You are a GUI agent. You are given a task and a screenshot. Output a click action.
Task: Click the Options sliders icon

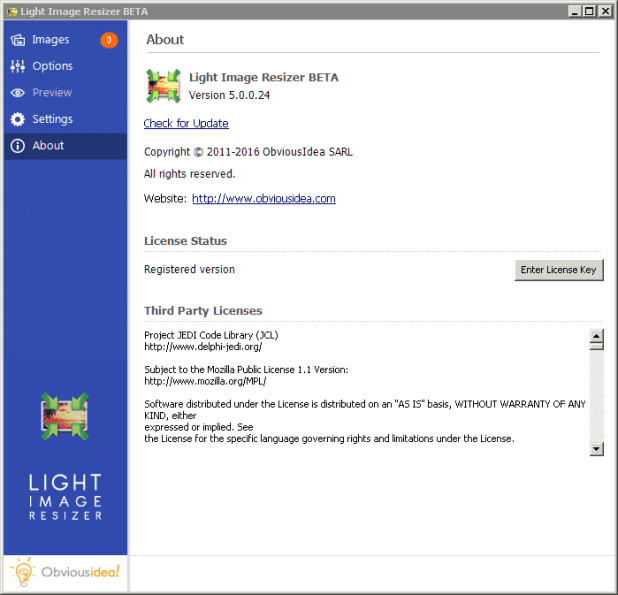point(18,66)
